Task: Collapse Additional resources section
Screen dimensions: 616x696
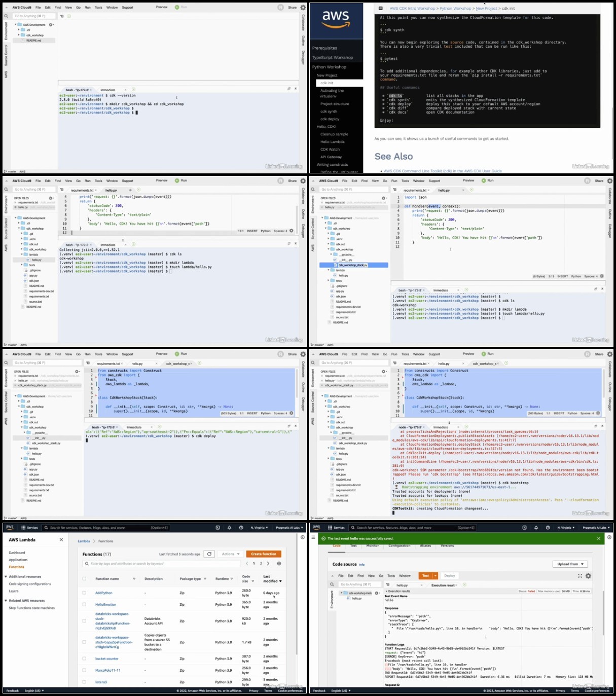Action: 6,576
